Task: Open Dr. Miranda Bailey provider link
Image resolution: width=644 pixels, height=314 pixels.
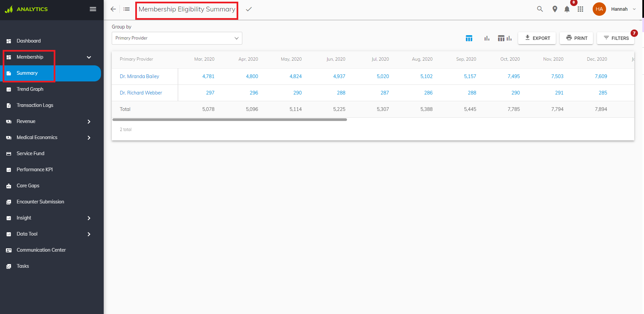Action: point(139,76)
